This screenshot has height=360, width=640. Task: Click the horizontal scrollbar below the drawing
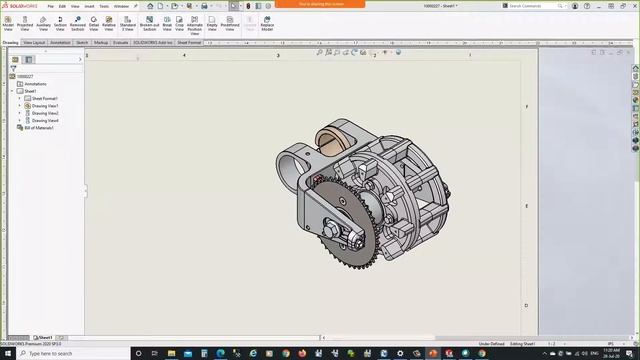[478, 338]
